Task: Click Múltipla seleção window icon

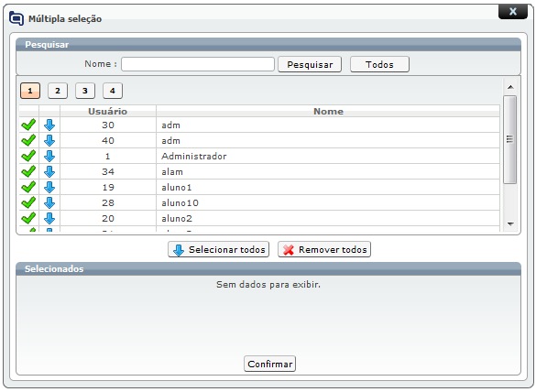Action: (x=16, y=18)
